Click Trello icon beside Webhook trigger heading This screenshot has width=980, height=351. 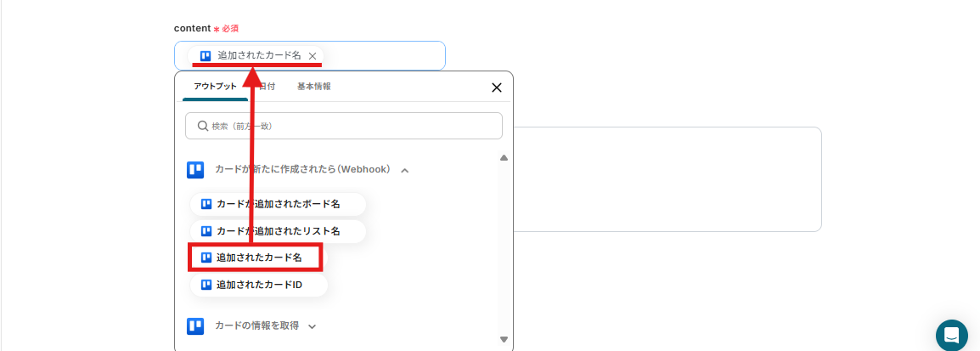pyautogui.click(x=195, y=170)
